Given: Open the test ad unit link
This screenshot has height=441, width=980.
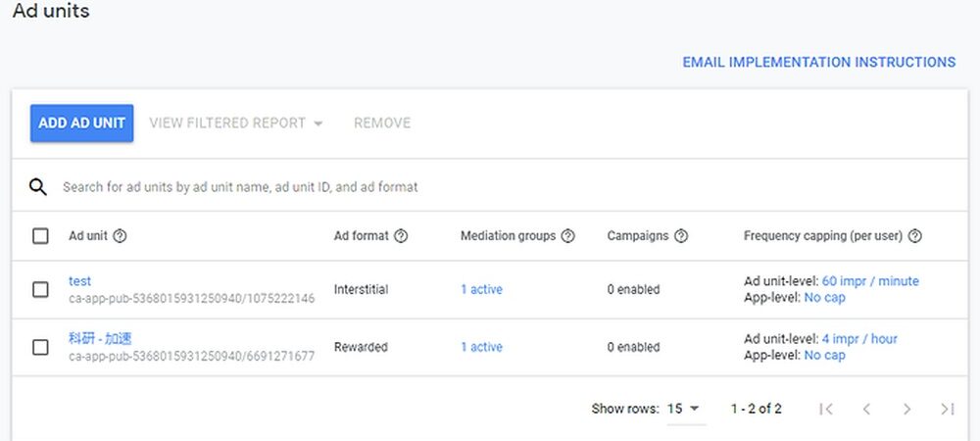Looking at the screenshot, I should (79, 281).
